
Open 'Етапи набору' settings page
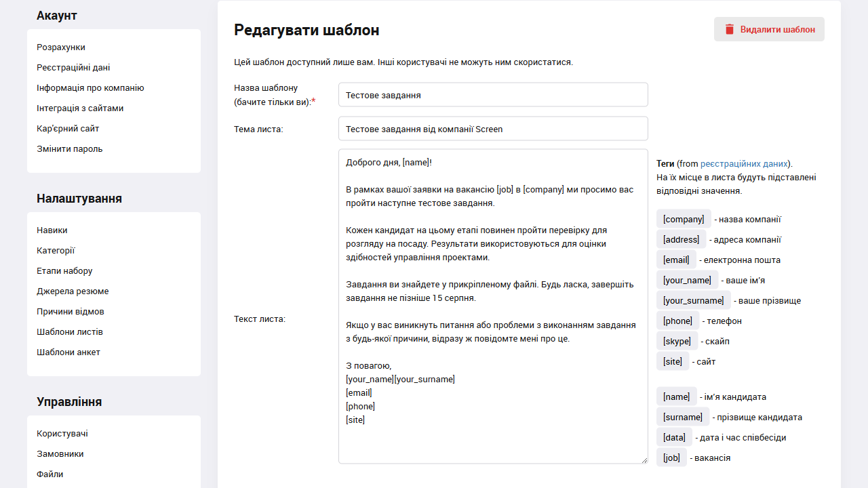[64, 271]
